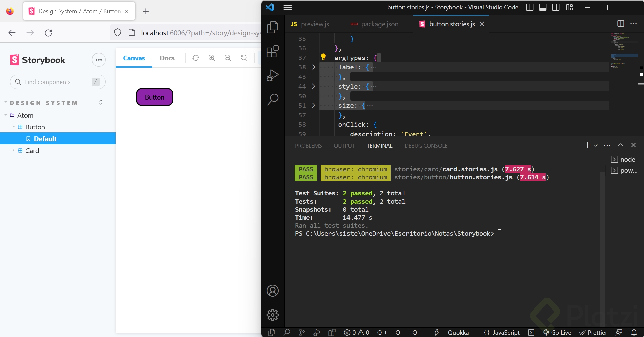
Task: Click the lightbulb code action icon
Action: click(323, 57)
